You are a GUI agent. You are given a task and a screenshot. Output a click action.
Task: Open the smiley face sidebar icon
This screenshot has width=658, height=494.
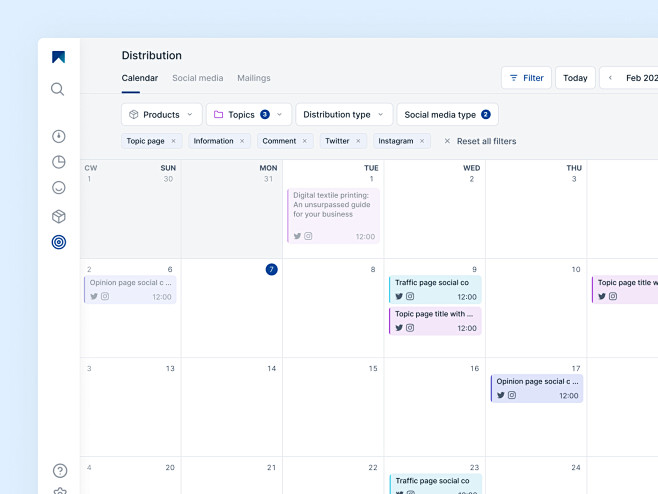(59, 188)
